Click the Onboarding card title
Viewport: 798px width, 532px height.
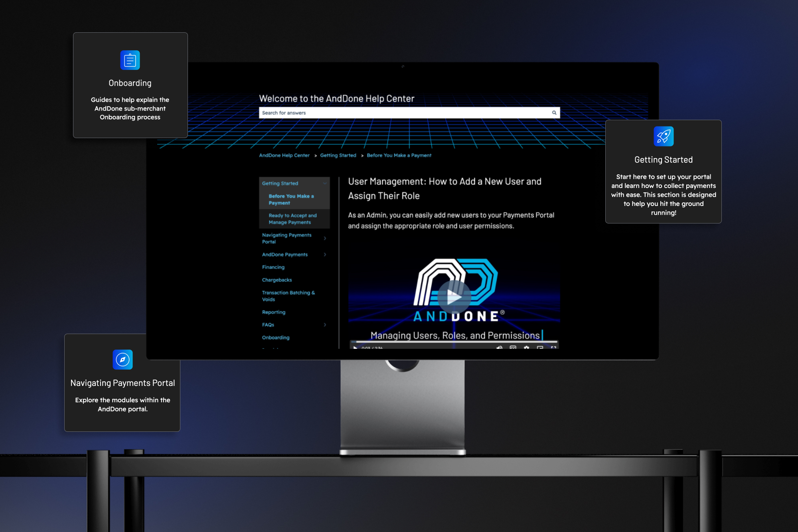[130, 83]
